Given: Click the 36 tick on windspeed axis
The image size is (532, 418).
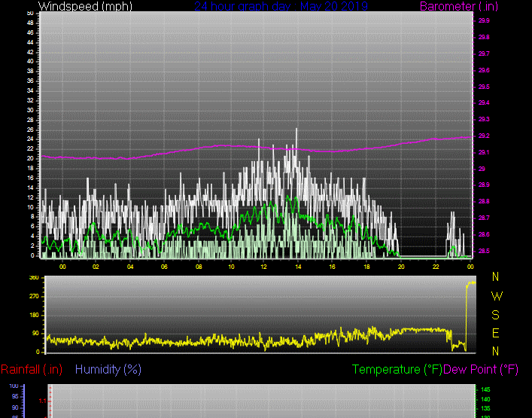Looking at the screenshot, I should pyautogui.click(x=30, y=81).
